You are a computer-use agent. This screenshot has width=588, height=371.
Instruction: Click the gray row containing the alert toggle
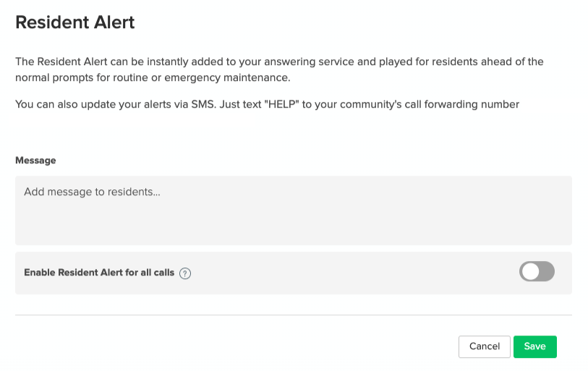click(293, 273)
